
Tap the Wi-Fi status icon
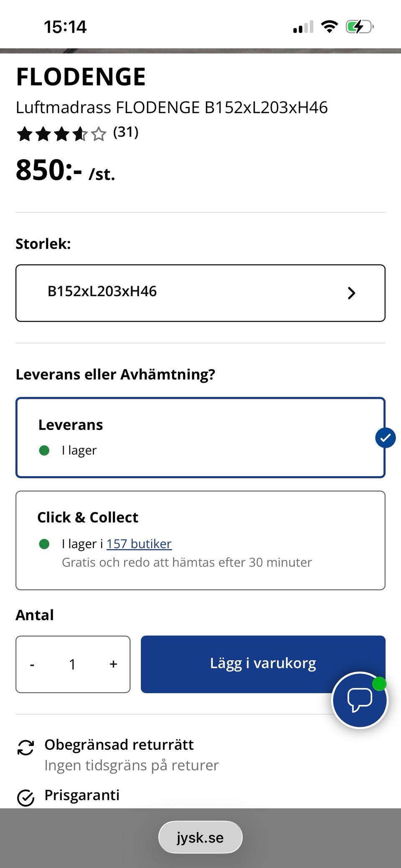[x=329, y=27]
